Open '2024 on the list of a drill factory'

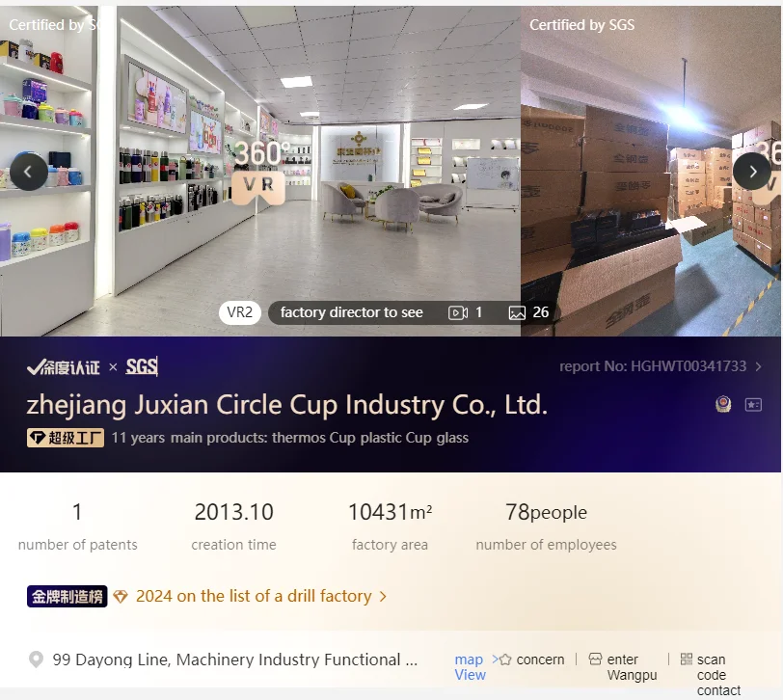click(x=254, y=596)
